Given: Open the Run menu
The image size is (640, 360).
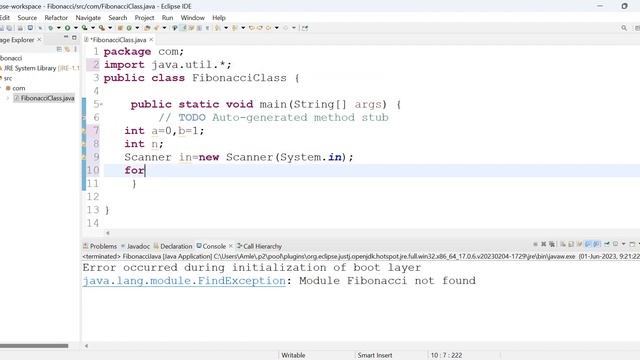Looking at the screenshot, I should coord(167,18).
